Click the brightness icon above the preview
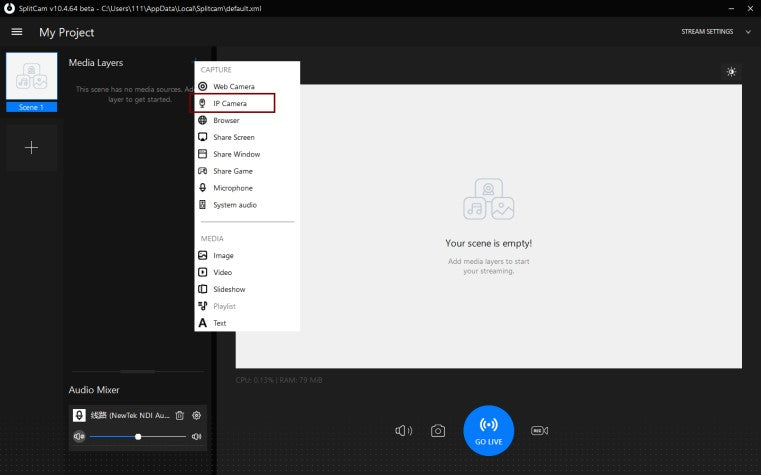 (731, 72)
